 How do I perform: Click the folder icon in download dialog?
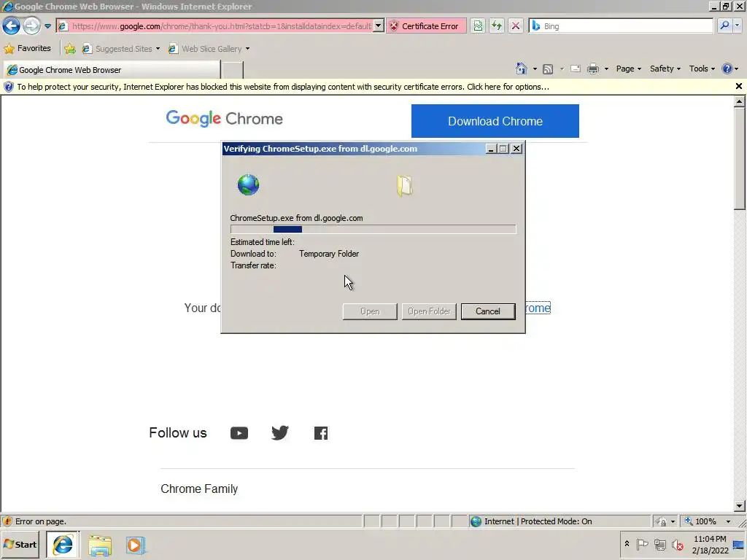(404, 186)
